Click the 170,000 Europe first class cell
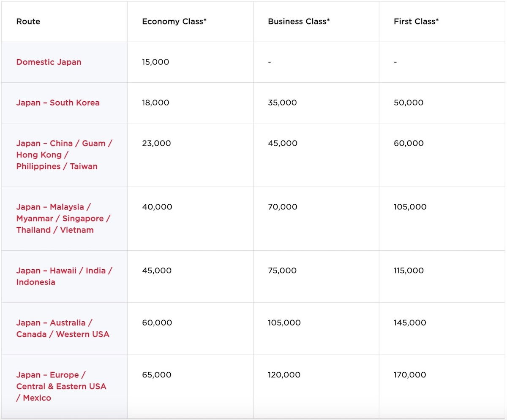 pos(409,375)
